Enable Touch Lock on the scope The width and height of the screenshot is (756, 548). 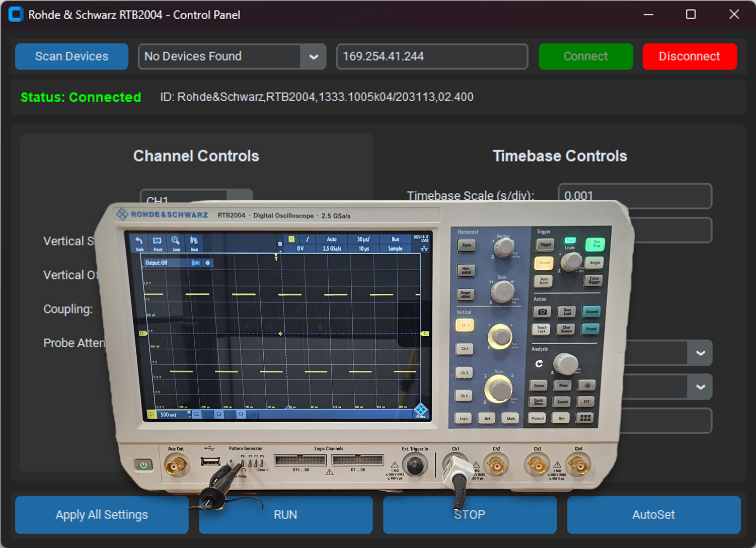pyautogui.click(x=542, y=329)
